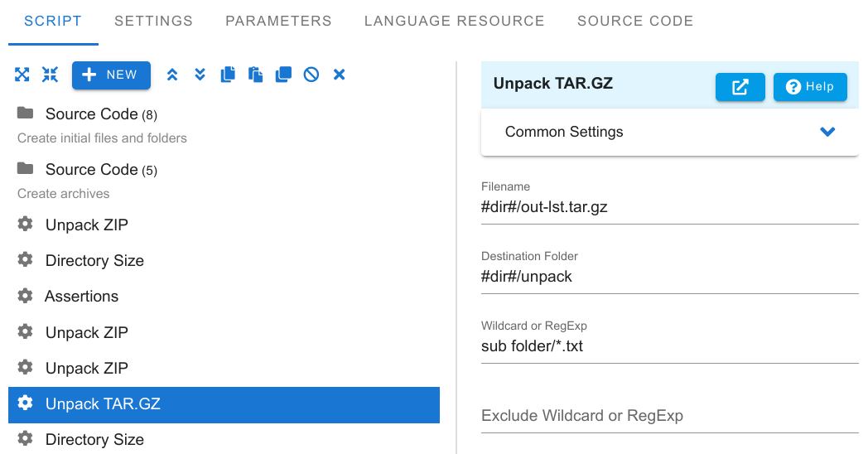Image resolution: width=868 pixels, height=454 pixels.
Task: Click the Help button
Action: (810, 87)
